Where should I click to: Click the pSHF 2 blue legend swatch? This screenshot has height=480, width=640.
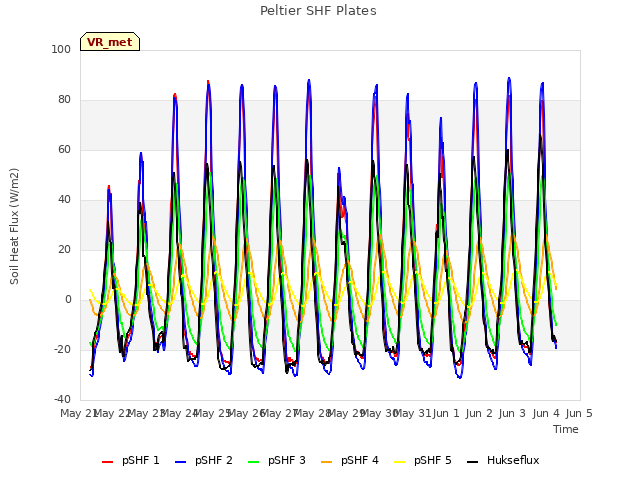[x=180, y=462]
